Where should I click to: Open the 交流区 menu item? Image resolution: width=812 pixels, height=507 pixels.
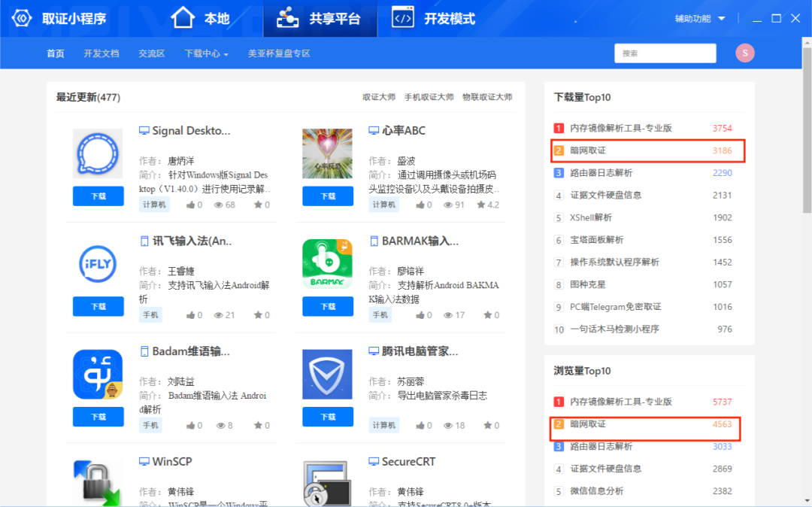(x=152, y=53)
